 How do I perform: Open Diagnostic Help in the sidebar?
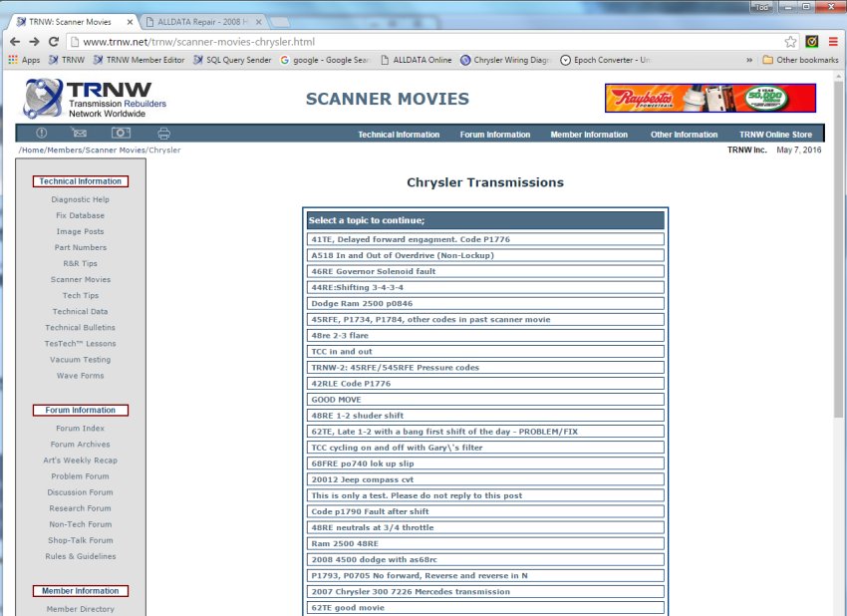[80, 199]
